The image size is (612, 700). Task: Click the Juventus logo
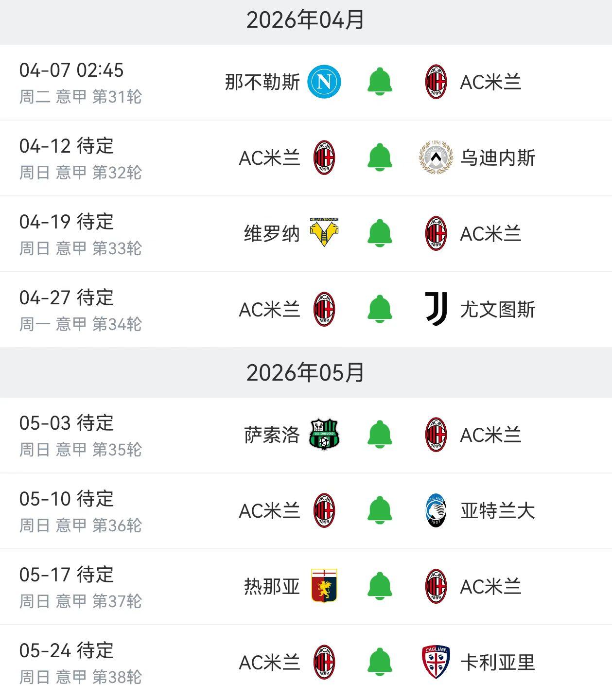[435, 309]
